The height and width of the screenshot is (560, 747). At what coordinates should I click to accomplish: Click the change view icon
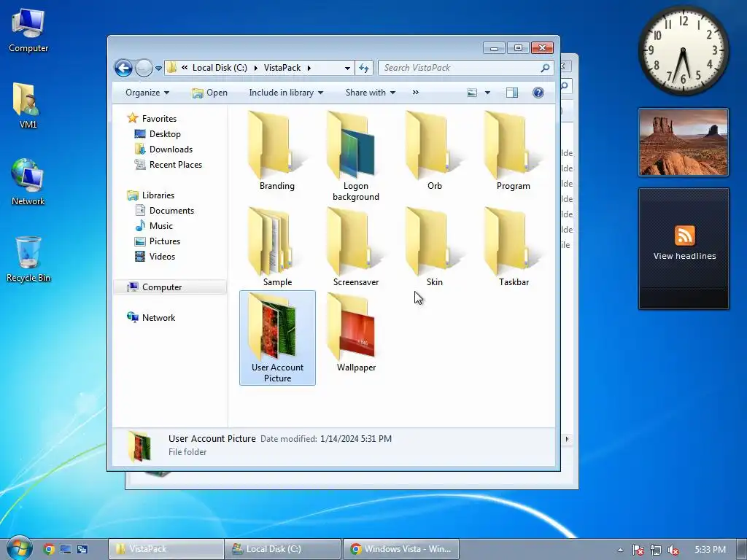(472, 93)
